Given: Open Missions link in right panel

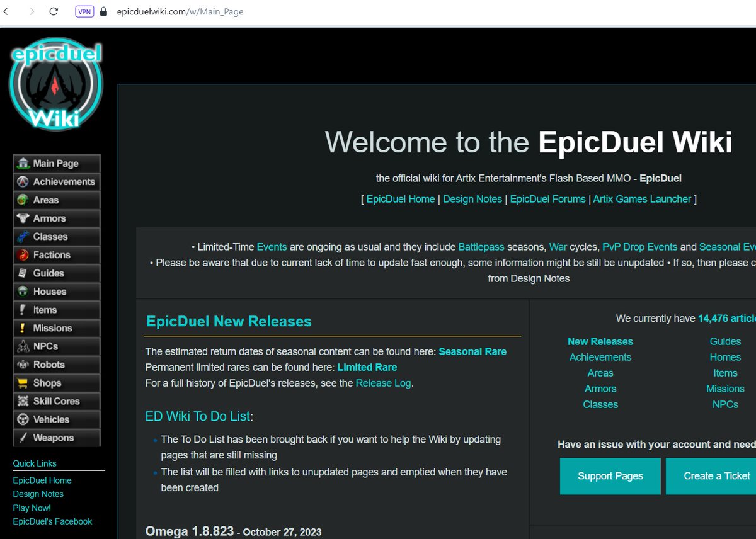Looking at the screenshot, I should point(725,389).
